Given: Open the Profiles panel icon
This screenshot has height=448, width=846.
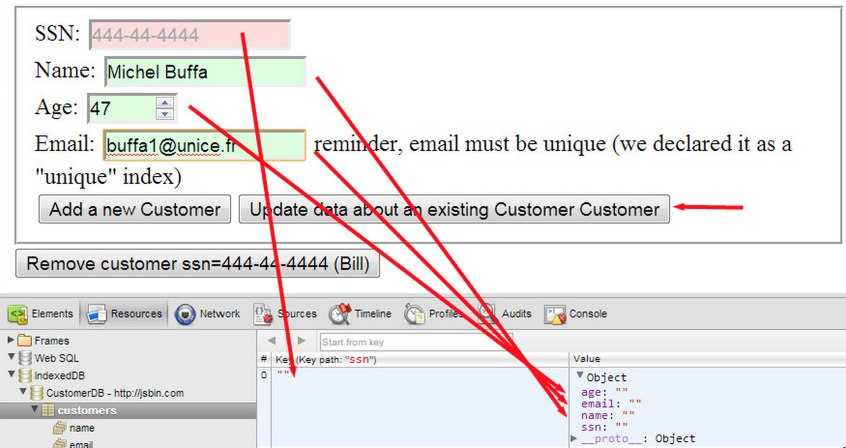Looking at the screenshot, I should click(416, 314).
